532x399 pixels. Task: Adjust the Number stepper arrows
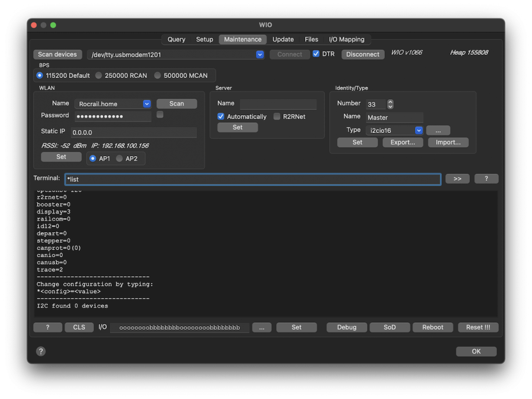(390, 104)
